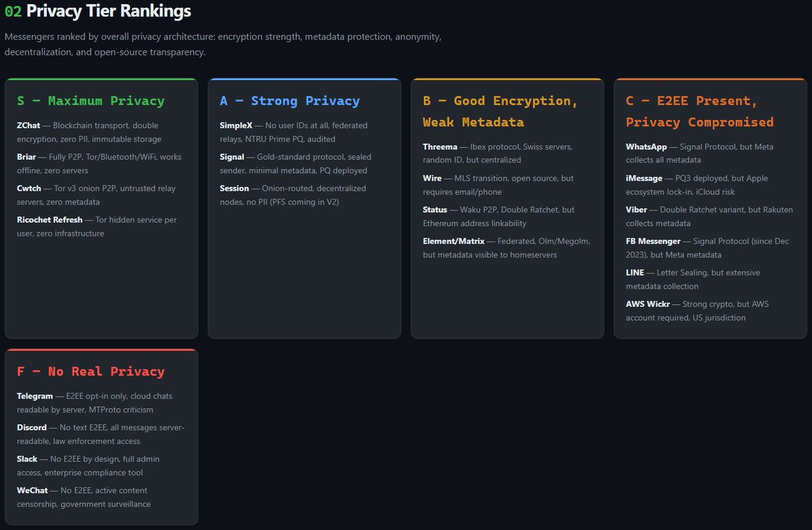Click "Letter Sealing, but extensive" description text
812x530 pixels.
[x=708, y=273]
